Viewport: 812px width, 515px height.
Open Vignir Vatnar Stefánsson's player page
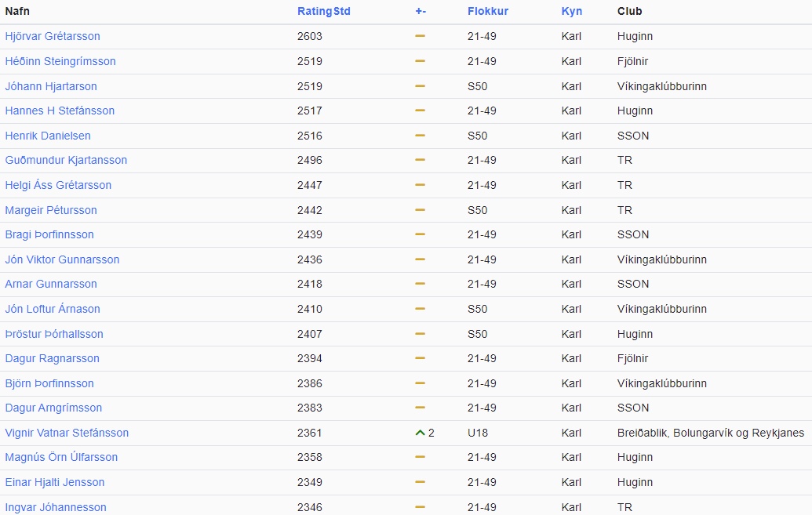67,433
